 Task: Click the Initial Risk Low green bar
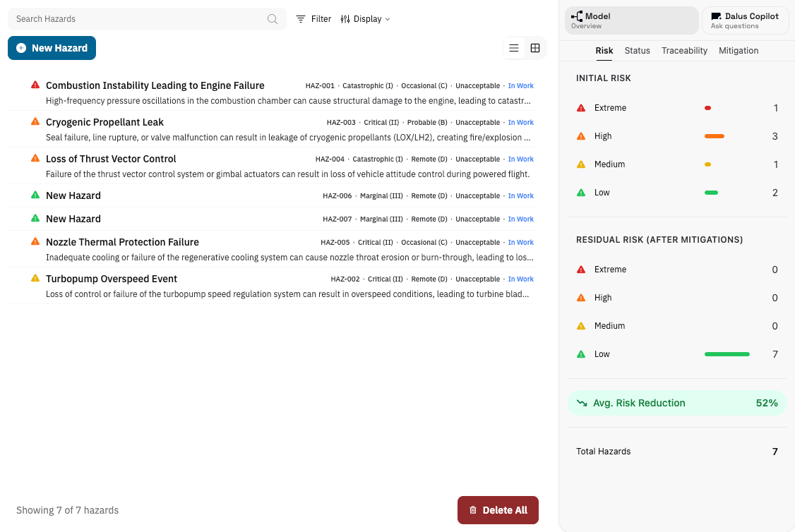712,193
